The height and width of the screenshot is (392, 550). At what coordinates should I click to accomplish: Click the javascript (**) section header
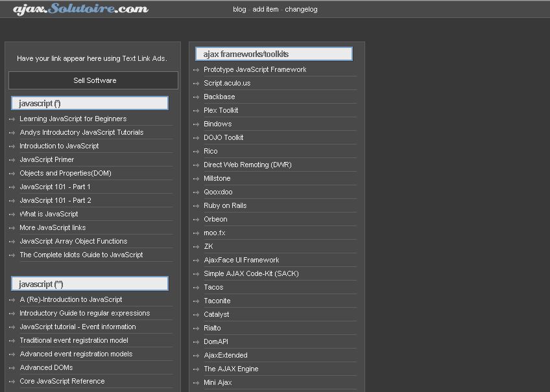(90, 284)
